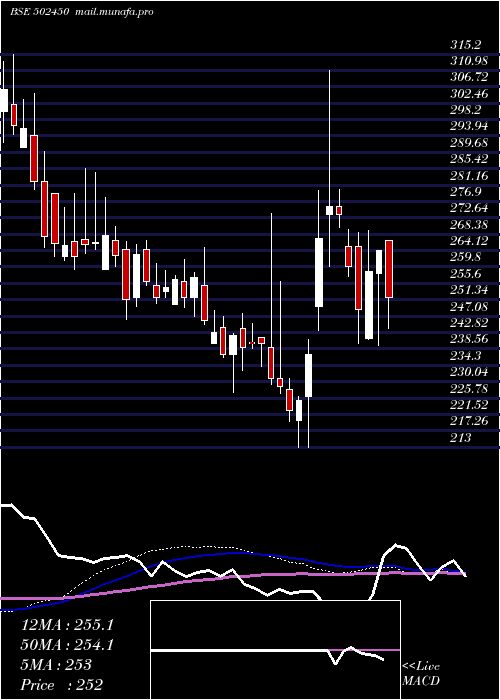500x700 pixels.
Task: Click the 50MA : 254.1 readout
Action: [67, 645]
